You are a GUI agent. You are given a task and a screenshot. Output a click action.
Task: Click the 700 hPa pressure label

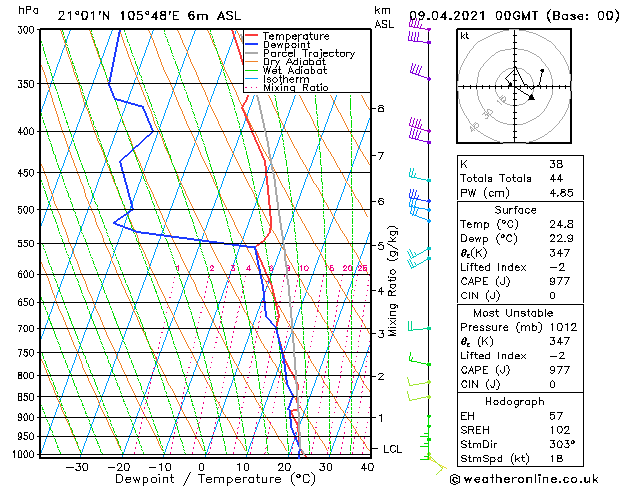tap(28, 328)
